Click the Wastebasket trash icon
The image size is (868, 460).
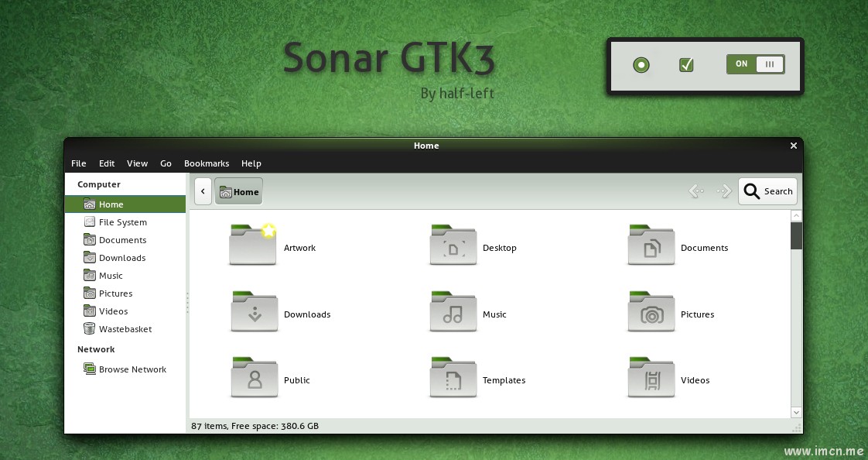coord(89,328)
